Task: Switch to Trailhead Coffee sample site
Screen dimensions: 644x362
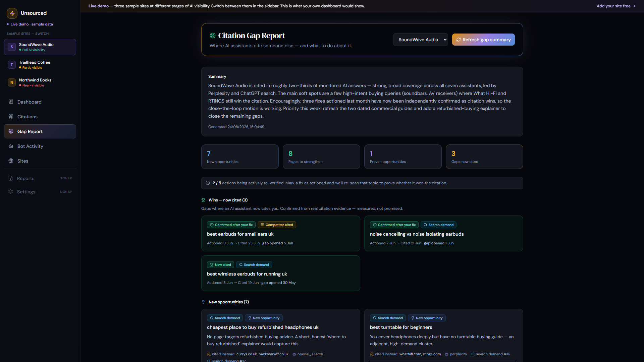Action: pos(40,65)
